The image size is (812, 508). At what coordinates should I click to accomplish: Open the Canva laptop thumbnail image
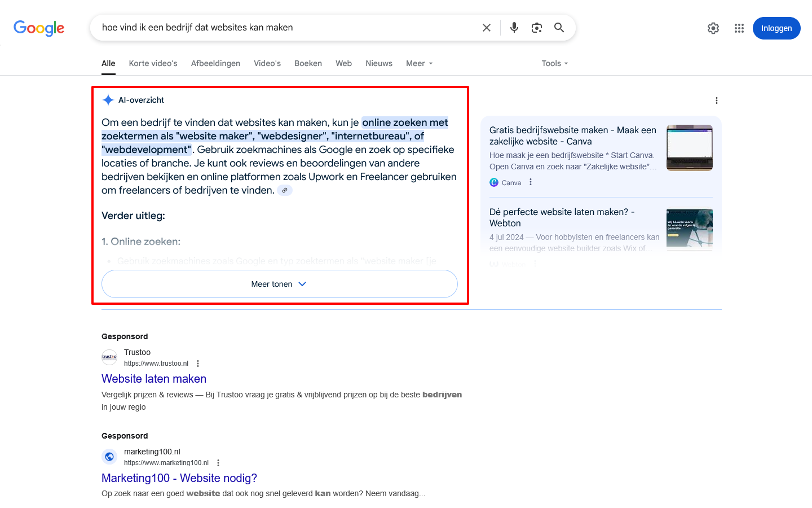[x=690, y=148]
